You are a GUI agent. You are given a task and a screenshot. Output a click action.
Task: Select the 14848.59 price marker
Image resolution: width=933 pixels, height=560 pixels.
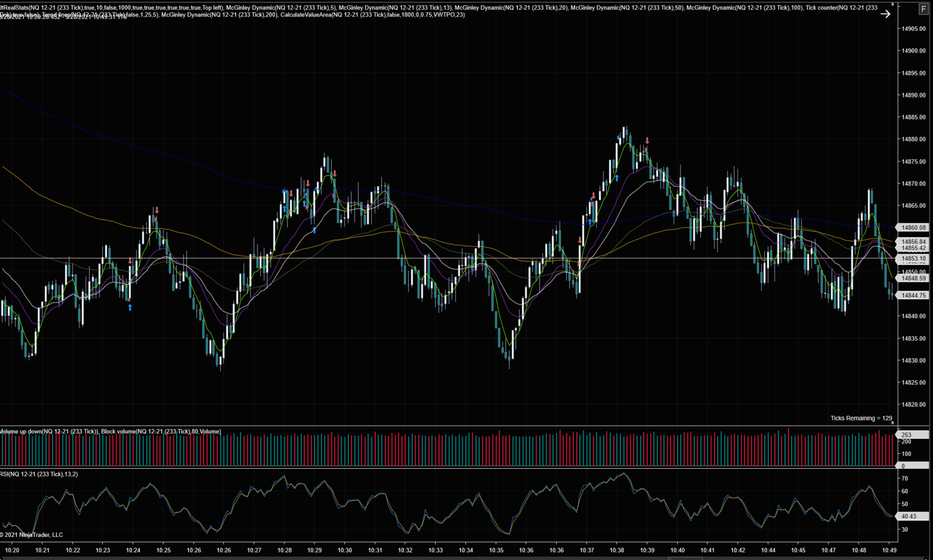(913, 278)
